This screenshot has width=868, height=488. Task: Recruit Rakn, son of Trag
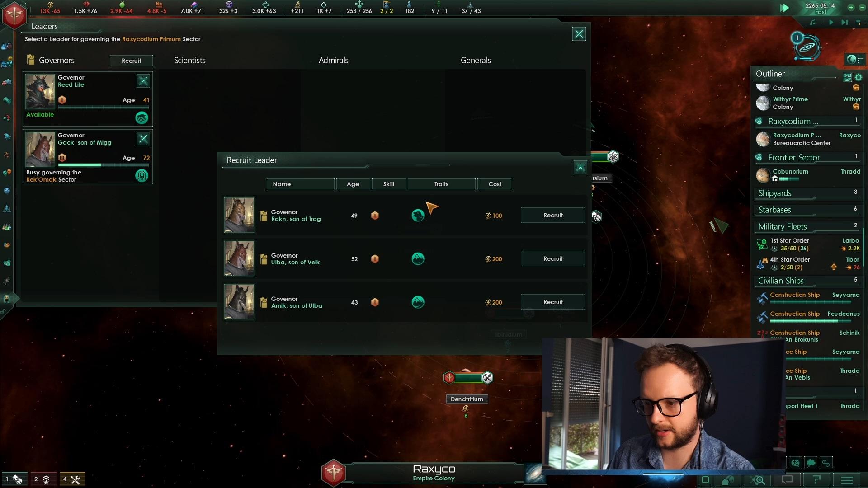[x=552, y=215]
